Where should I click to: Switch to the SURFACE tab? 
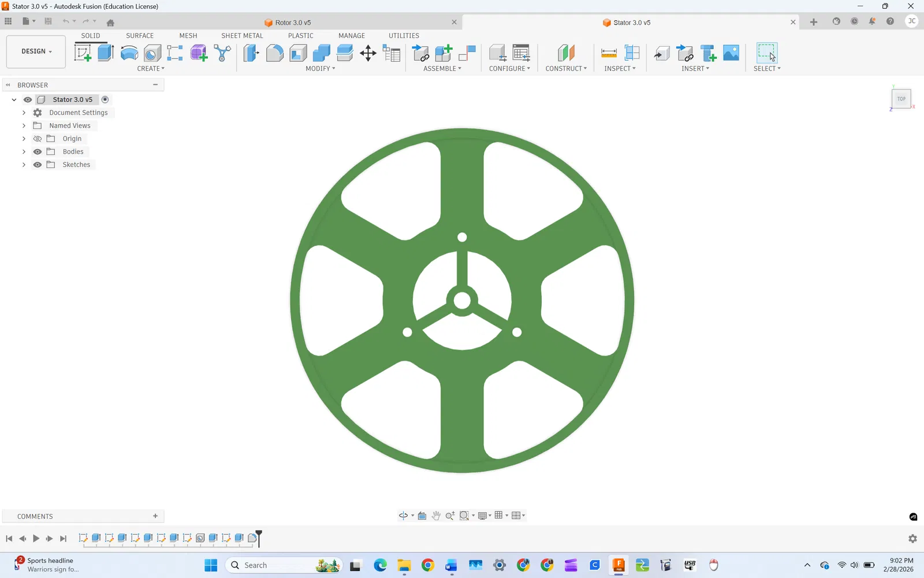[140, 36]
